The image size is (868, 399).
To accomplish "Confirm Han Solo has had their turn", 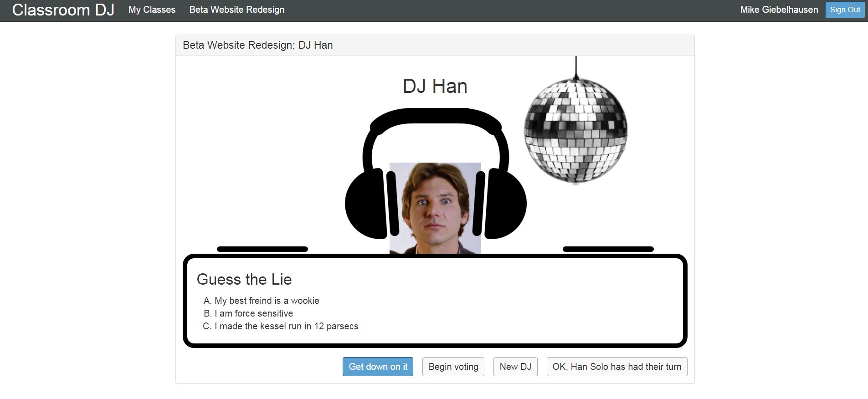I will [616, 367].
